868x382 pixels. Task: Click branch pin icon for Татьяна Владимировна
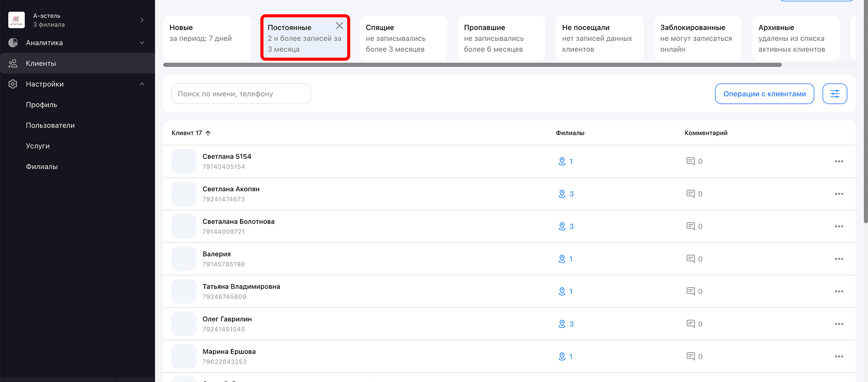[x=562, y=291]
